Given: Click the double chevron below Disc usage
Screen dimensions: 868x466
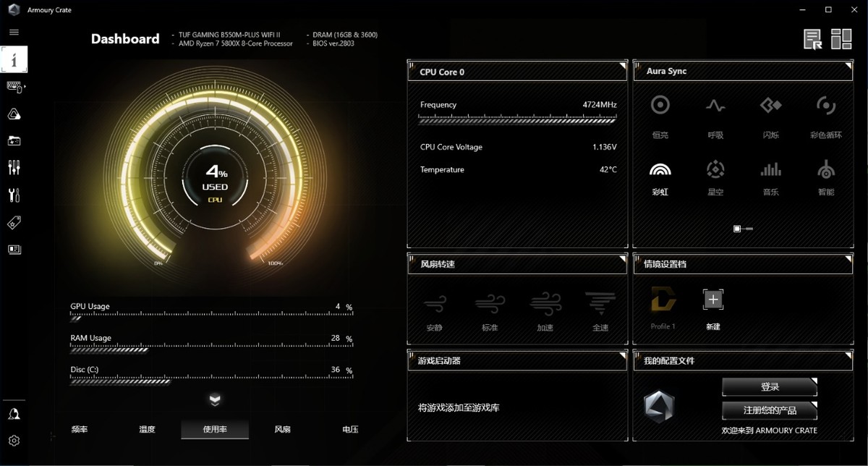Looking at the screenshot, I should pos(215,399).
